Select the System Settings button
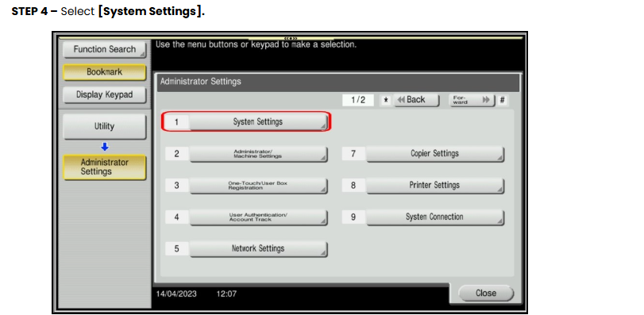644x315 pixels. pyautogui.click(x=258, y=122)
